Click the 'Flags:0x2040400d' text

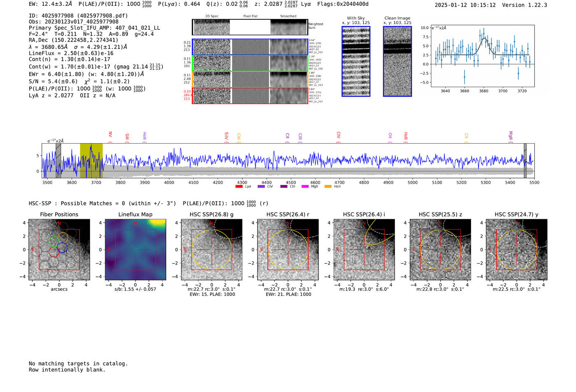tap(343, 4)
